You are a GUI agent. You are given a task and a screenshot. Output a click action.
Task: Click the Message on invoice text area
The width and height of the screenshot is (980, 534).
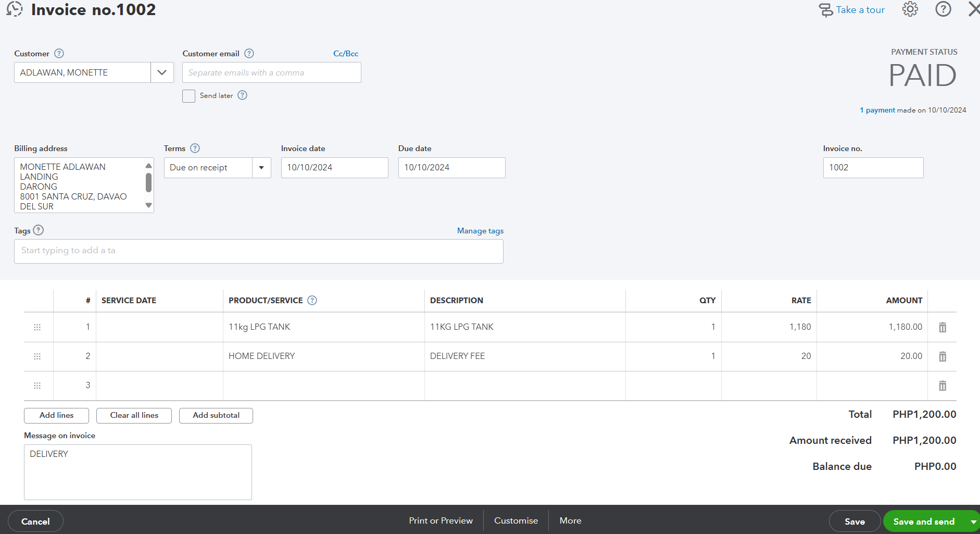(x=138, y=472)
